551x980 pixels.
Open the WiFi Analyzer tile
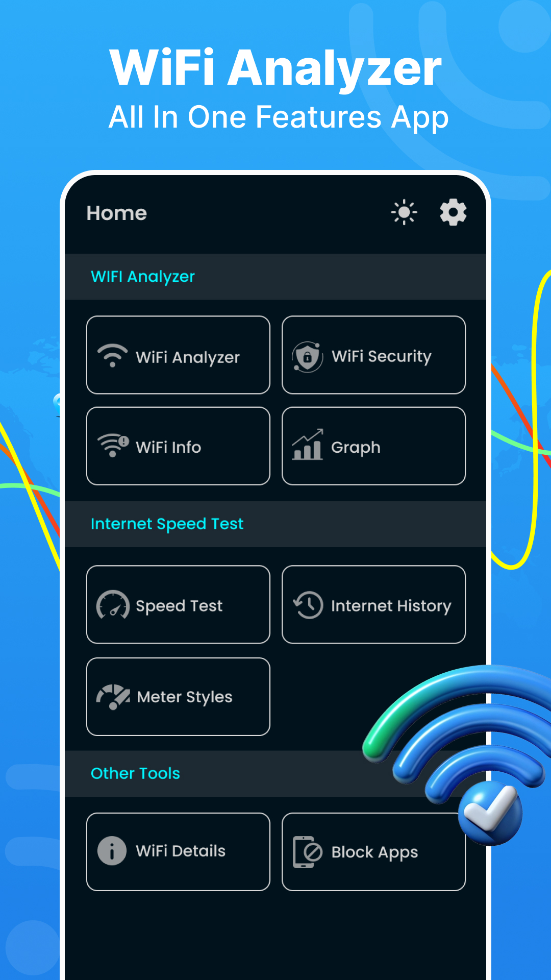pyautogui.click(x=178, y=355)
